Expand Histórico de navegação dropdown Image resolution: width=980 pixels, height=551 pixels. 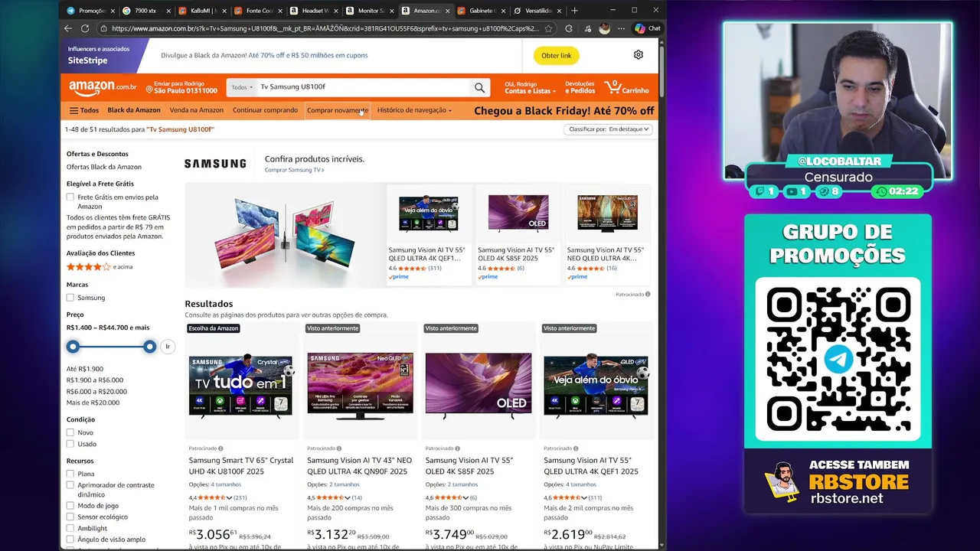(414, 110)
